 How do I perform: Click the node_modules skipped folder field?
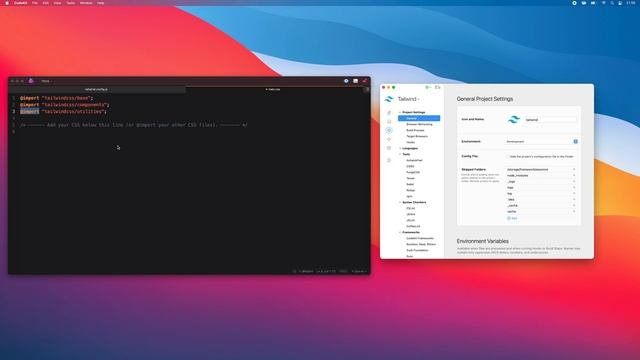[538, 176]
